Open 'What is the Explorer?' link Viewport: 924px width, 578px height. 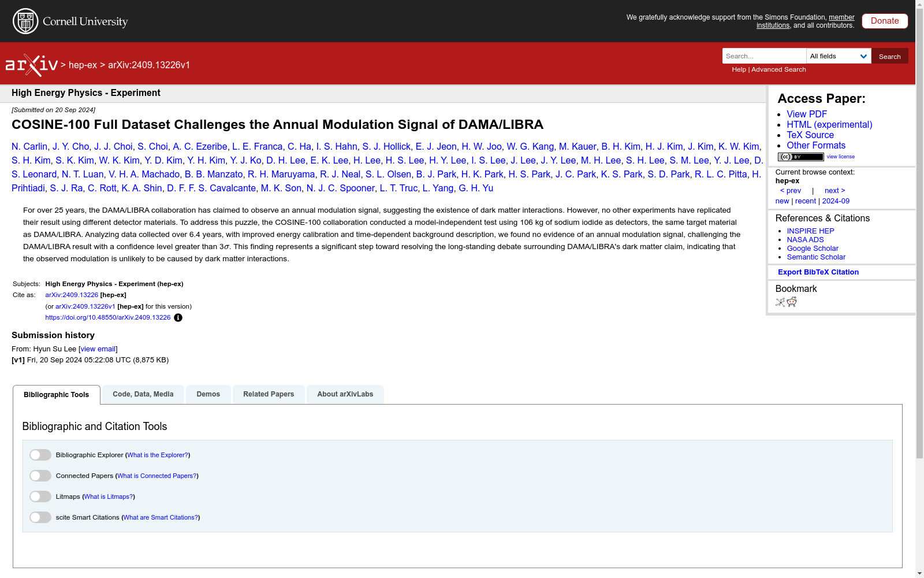pyautogui.click(x=158, y=455)
